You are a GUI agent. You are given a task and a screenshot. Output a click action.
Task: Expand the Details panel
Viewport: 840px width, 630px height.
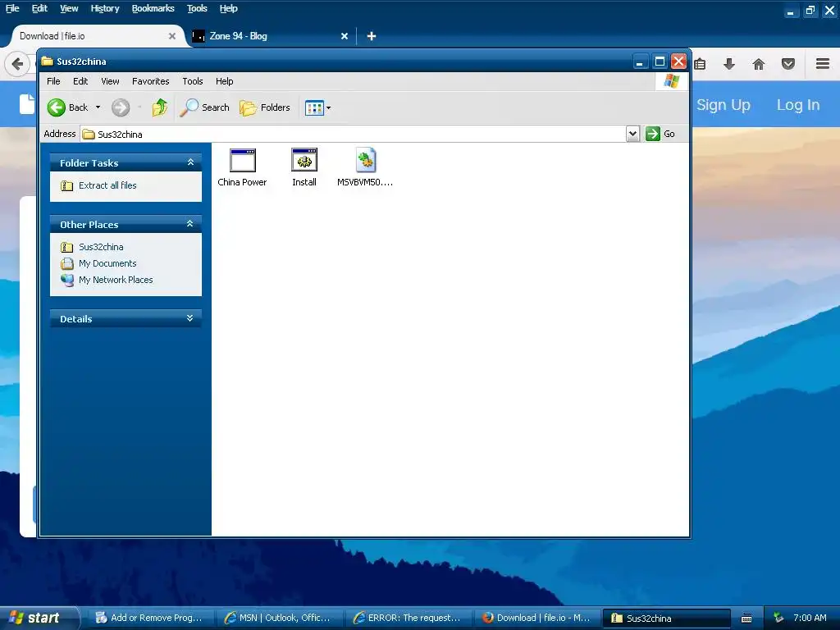189,318
